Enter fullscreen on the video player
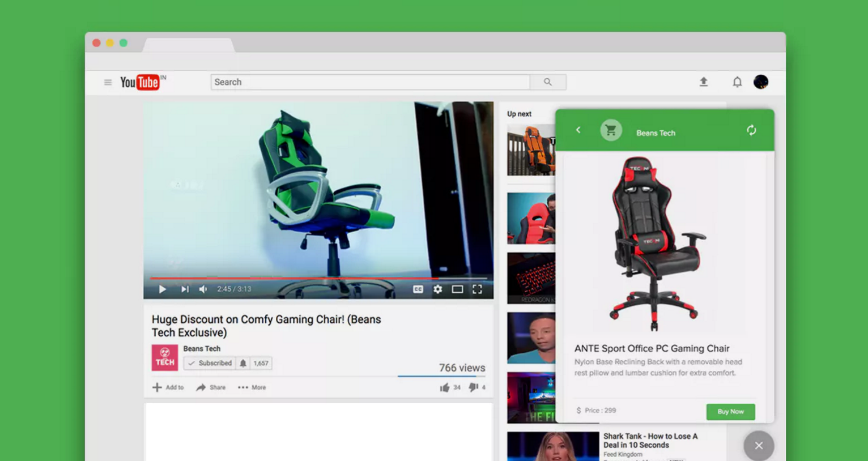 (478, 289)
